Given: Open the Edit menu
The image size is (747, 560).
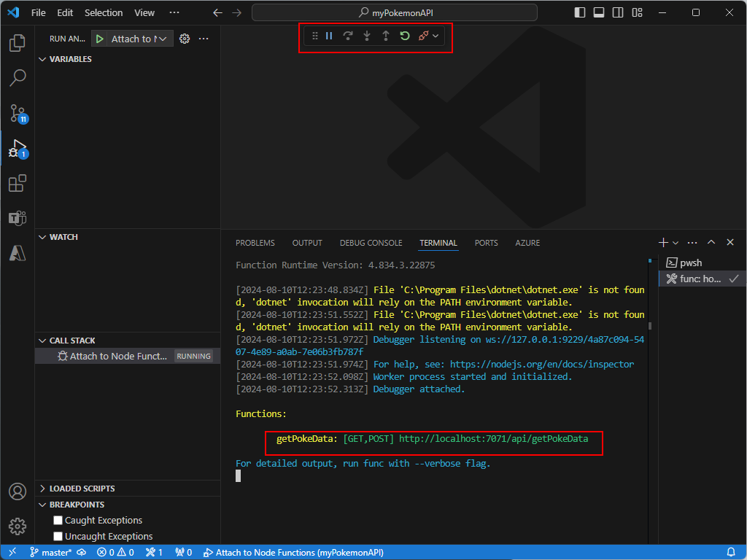Looking at the screenshot, I should point(65,13).
